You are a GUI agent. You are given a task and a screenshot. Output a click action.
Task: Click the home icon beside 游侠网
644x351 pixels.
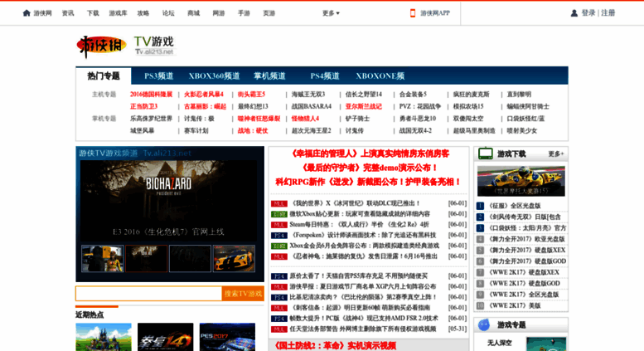27,13
